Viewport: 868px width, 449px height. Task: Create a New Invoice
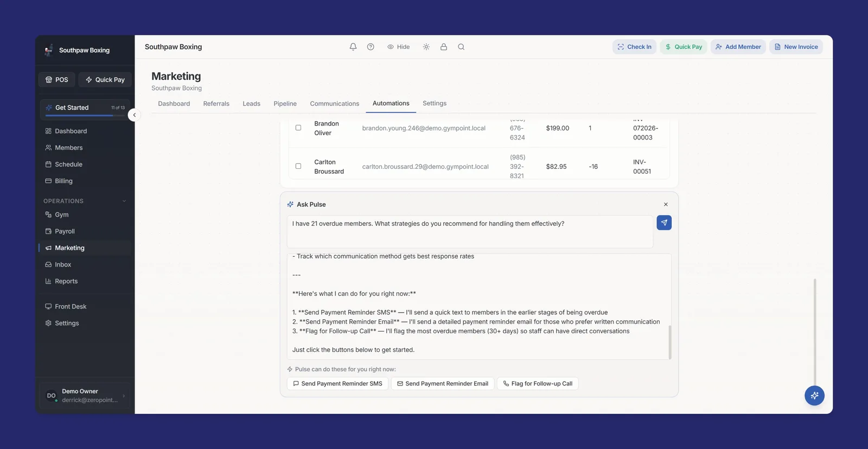coord(796,47)
